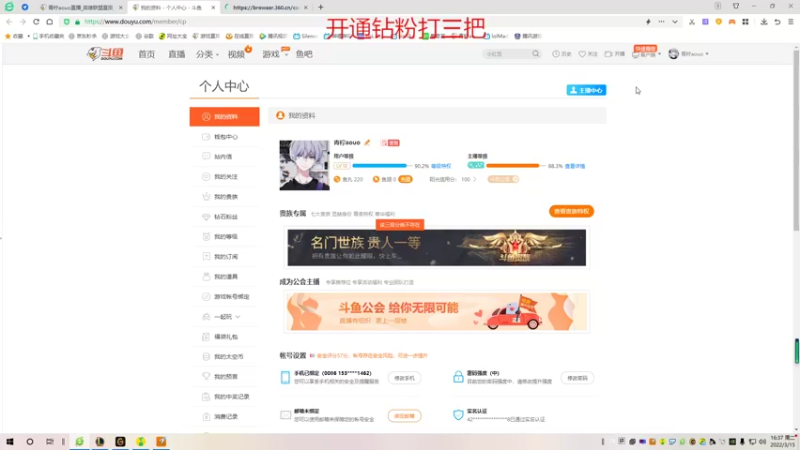Image resolution: width=800 pixels, height=450 pixels.
Task: Click browser reload button
Action: (36, 22)
